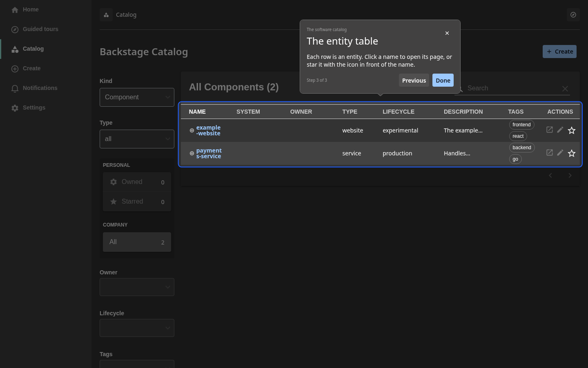Edit the example-website entity
Screen dimensions: 588x368
click(560, 130)
